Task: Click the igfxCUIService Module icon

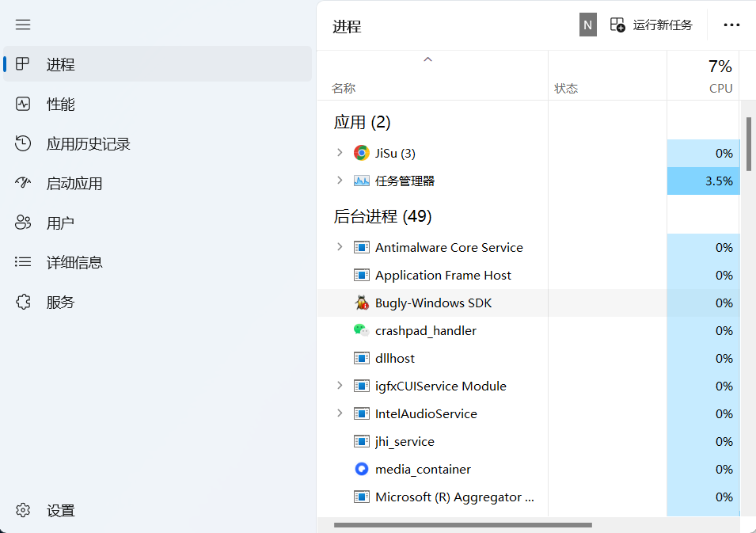Action: point(361,386)
